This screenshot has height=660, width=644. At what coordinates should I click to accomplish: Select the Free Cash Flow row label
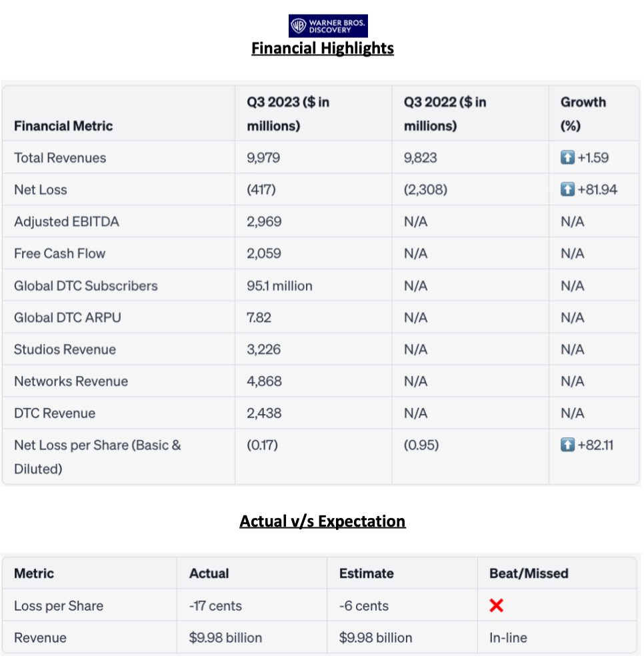(60, 254)
